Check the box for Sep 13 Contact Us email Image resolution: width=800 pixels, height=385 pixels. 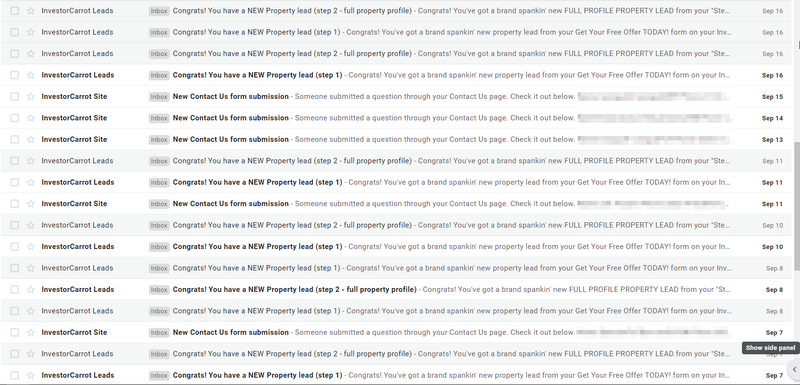click(x=14, y=139)
